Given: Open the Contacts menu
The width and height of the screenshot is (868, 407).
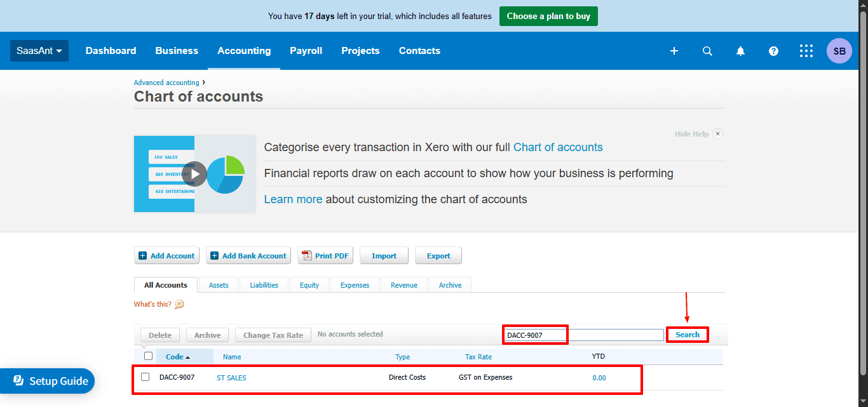Looking at the screenshot, I should click(419, 51).
